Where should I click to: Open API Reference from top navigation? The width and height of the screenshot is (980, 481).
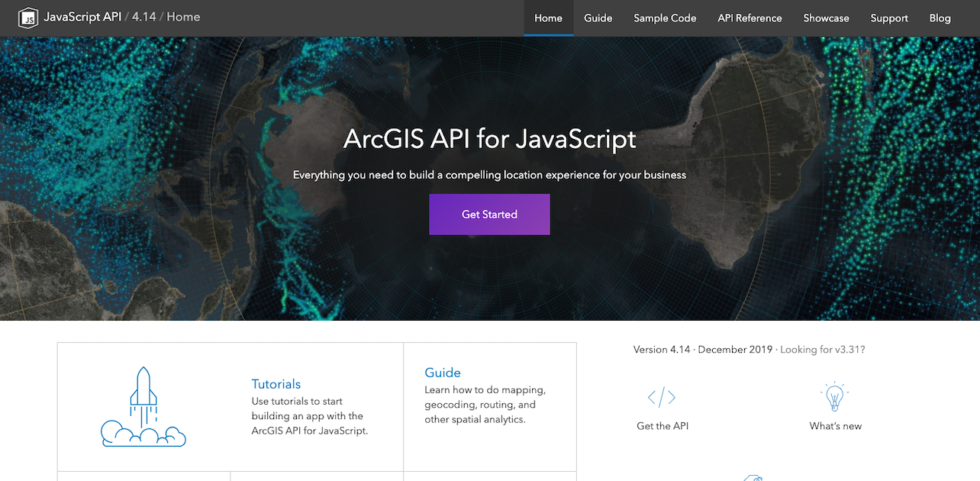tap(750, 18)
